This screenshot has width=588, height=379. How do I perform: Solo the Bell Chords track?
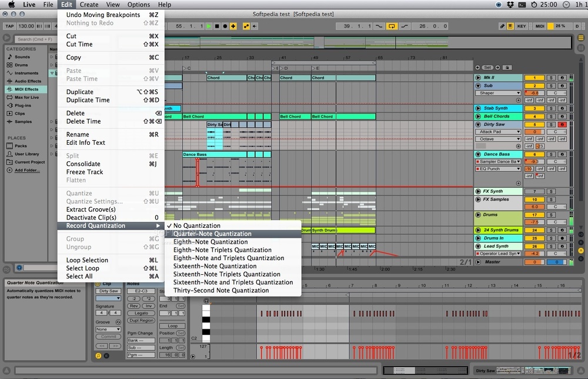click(x=551, y=117)
